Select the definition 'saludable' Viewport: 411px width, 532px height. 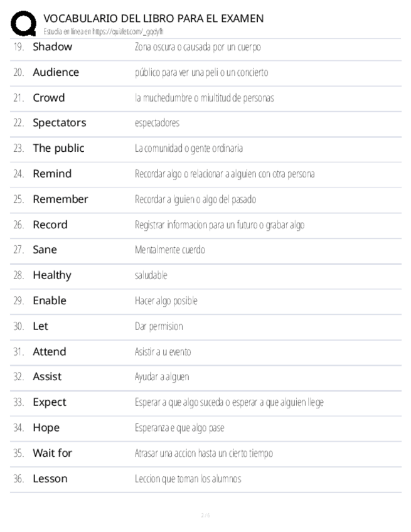[x=151, y=275]
